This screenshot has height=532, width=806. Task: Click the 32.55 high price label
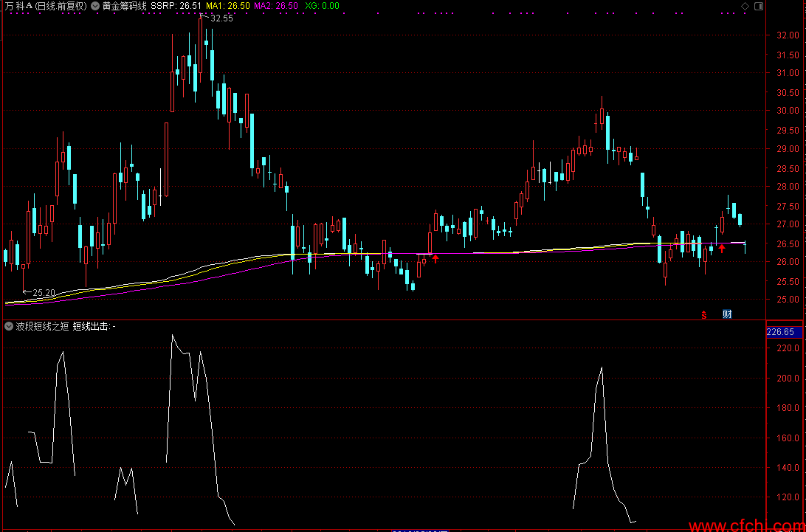[x=221, y=18]
